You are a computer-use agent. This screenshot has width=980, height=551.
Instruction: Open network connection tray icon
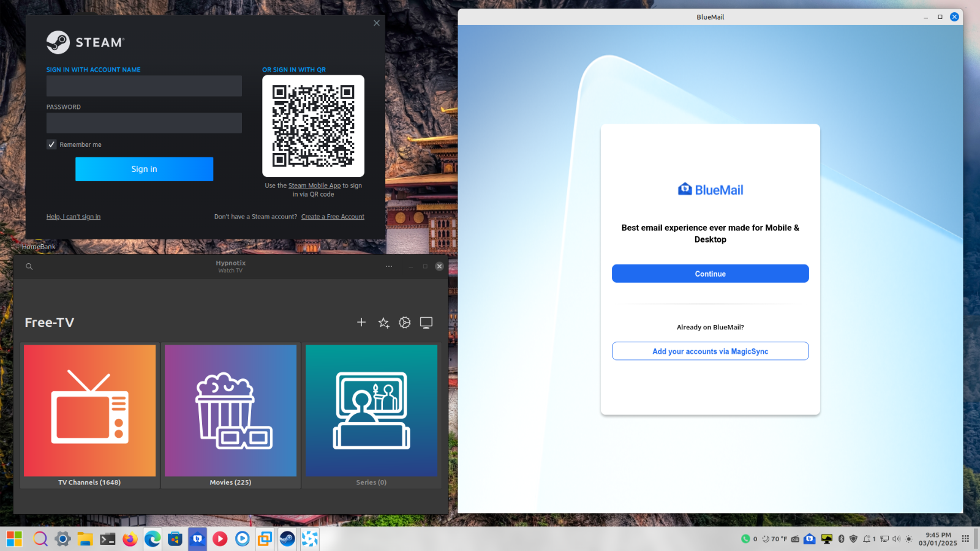coord(884,539)
